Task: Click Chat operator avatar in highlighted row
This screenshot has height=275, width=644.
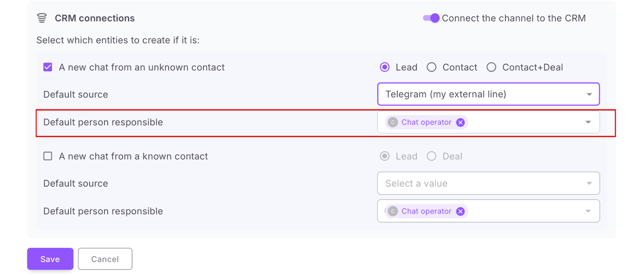Action: (x=393, y=122)
